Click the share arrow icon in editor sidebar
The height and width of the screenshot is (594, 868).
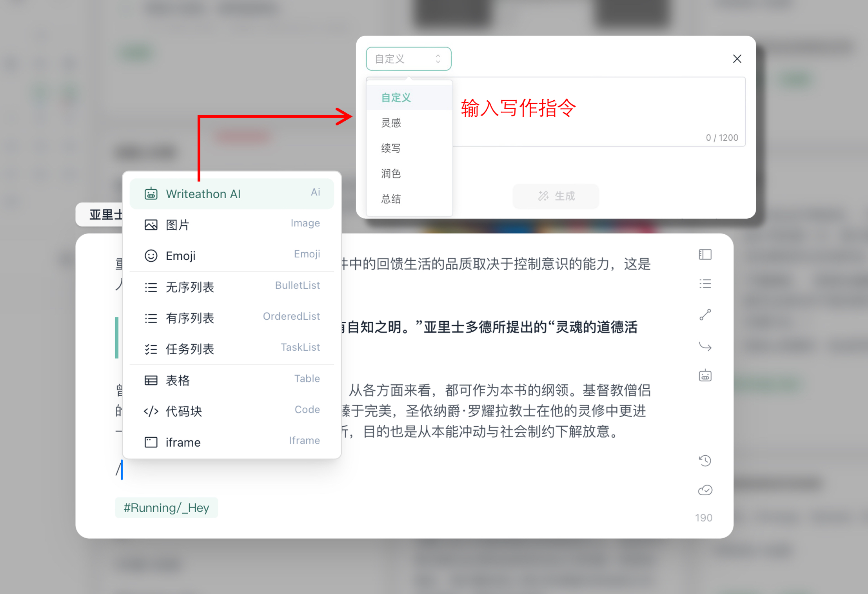(x=705, y=346)
